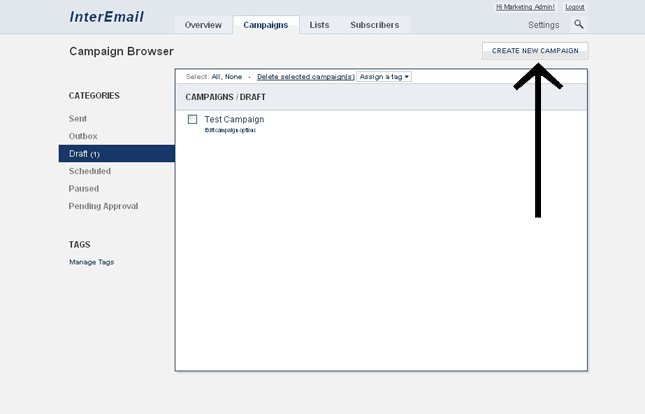This screenshot has width=645, height=414.
Task: Click the search magnifier icon
Action: pos(578,24)
